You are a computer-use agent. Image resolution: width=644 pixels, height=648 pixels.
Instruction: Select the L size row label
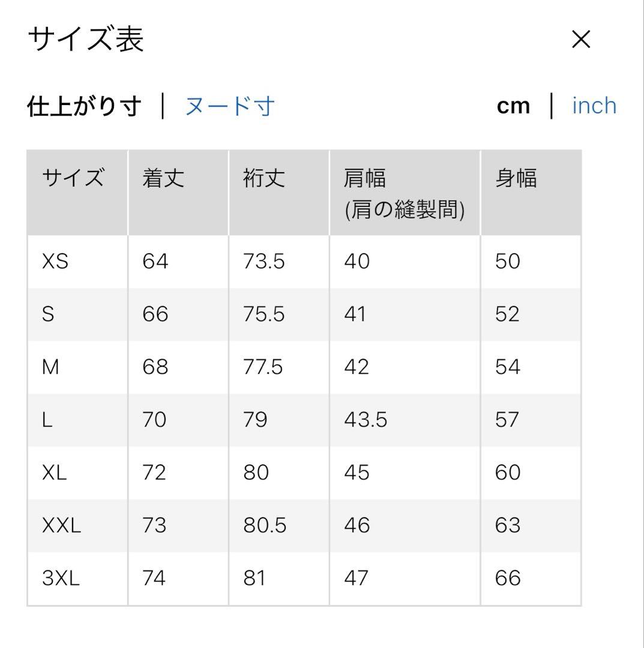(47, 420)
